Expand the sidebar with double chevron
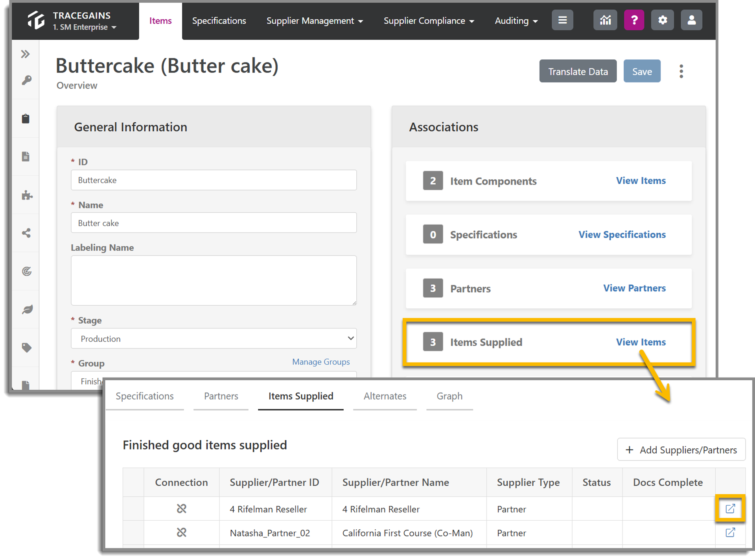Screen dimensions: 755x560 tap(26, 54)
